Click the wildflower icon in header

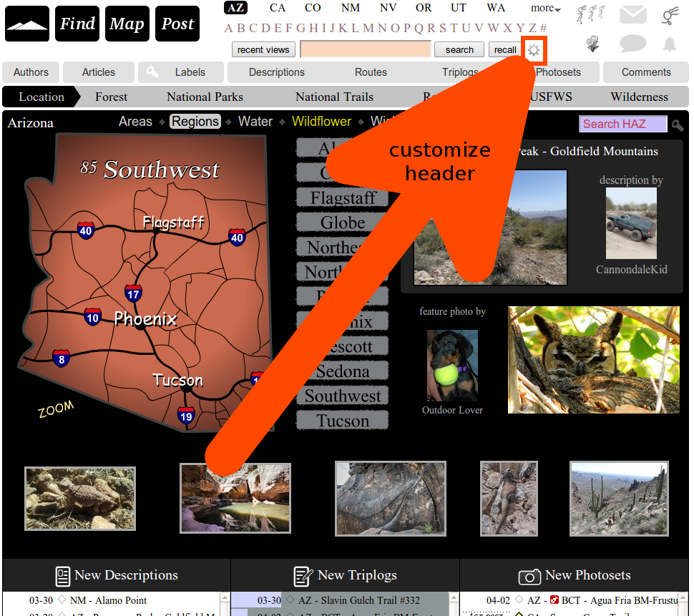click(x=592, y=44)
